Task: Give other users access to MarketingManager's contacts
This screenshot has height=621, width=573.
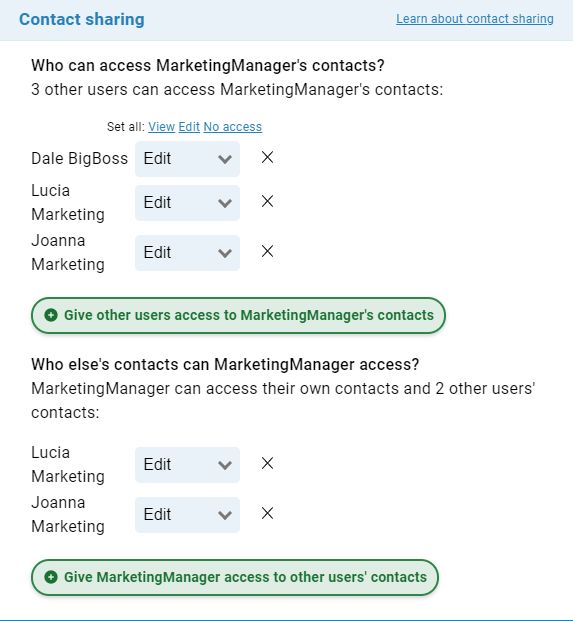Action: tap(238, 315)
